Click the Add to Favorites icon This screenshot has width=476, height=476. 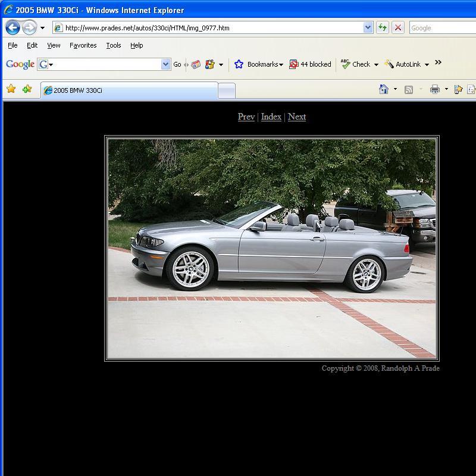tap(27, 89)
